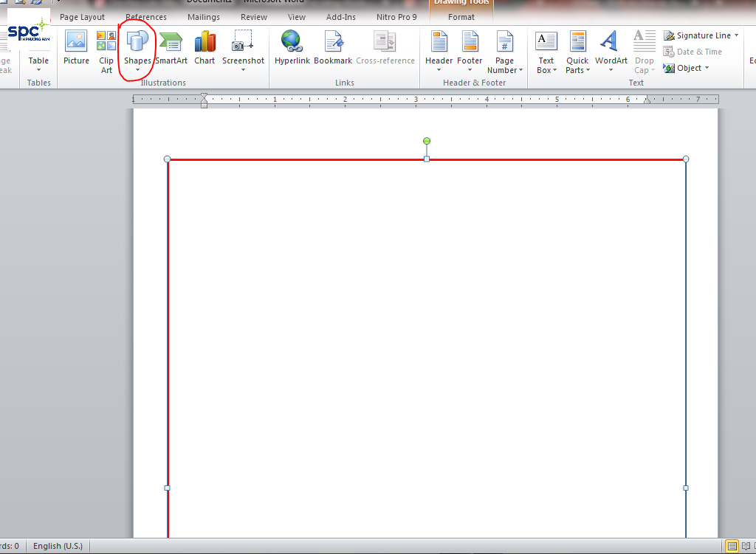Open the Quick Parts gallery

(577, 52)
